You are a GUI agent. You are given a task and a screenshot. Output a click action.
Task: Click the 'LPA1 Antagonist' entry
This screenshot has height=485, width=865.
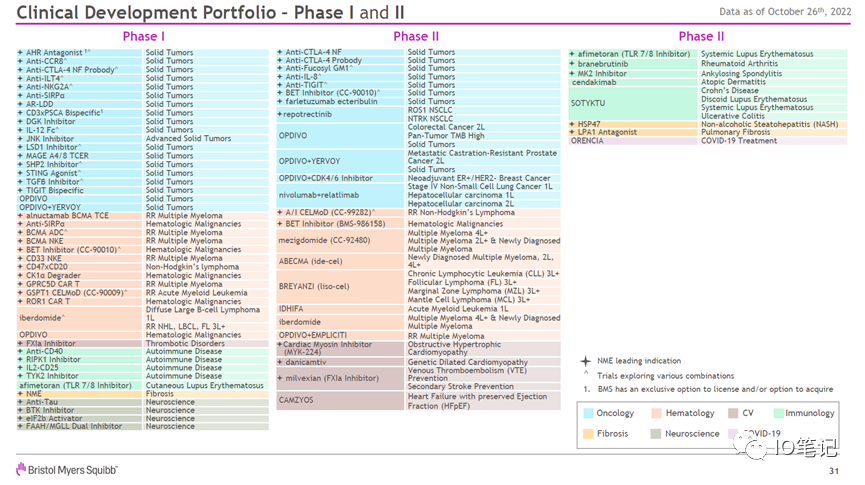click(x=607, y=132)
